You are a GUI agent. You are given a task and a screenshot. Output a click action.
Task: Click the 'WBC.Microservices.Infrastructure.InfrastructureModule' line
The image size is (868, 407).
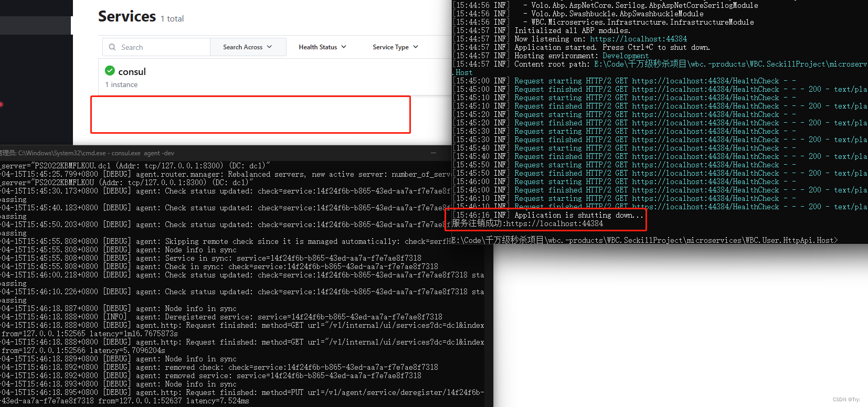[x=604, y=22]
